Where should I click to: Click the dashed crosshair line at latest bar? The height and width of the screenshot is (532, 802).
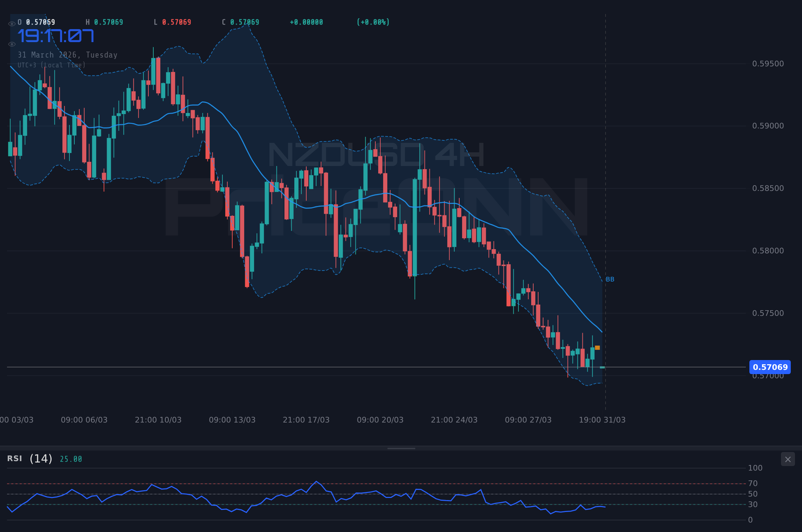pyautogui.click(x=605, y=211)
